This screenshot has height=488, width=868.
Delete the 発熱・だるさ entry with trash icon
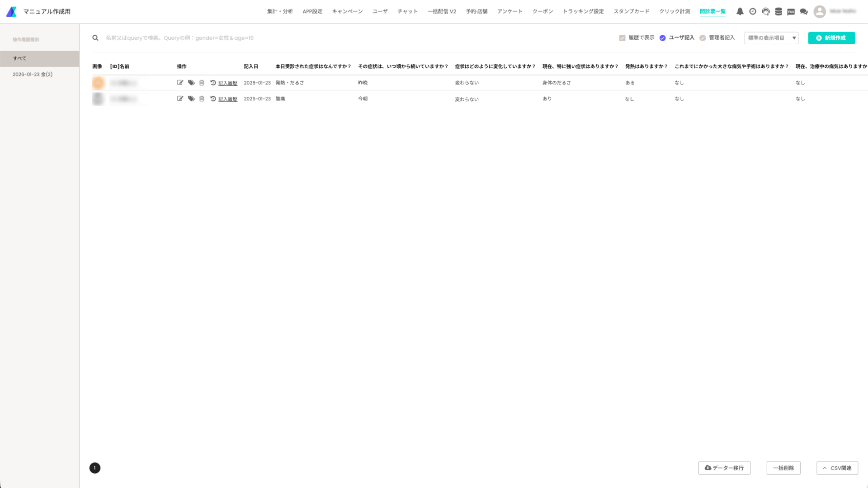(202, 83)
